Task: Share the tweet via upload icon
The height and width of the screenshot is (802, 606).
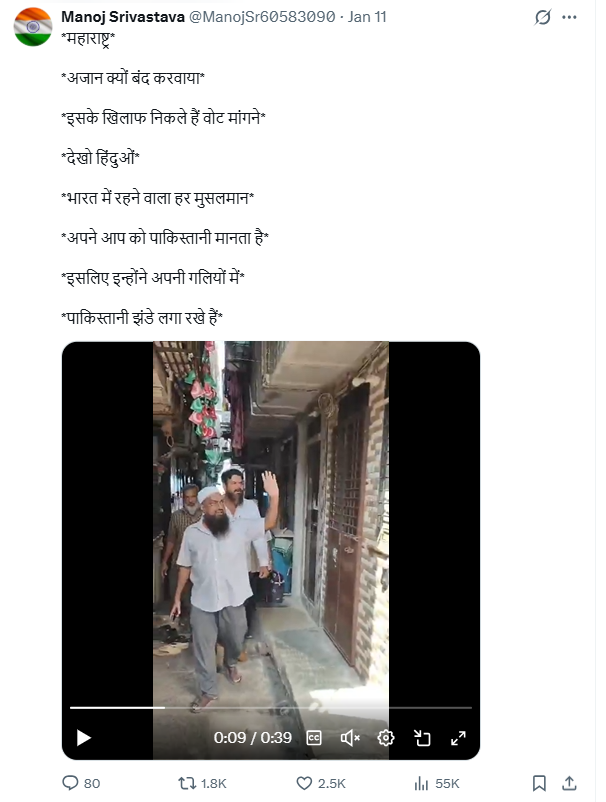Action: pos(569,783)
